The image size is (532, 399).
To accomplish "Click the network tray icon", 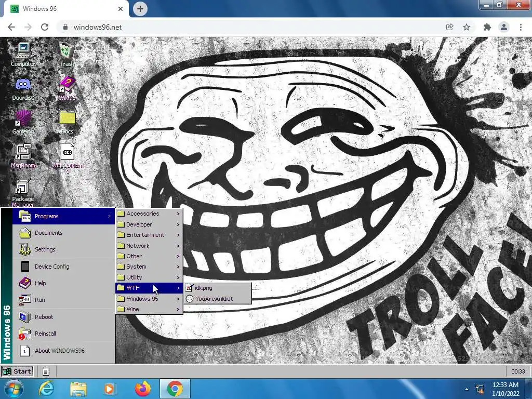I will 480,389.
